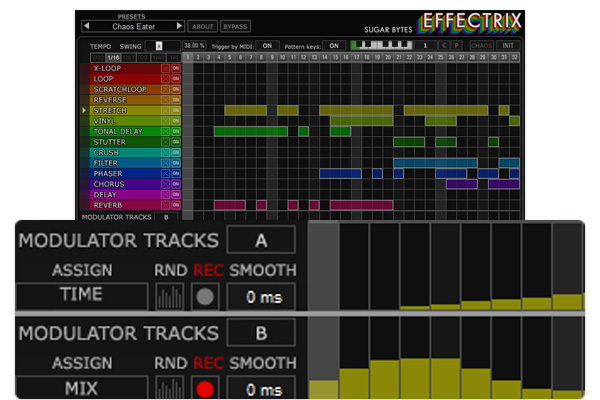Toggle the Pattern keys ON switch

(335, 45)
